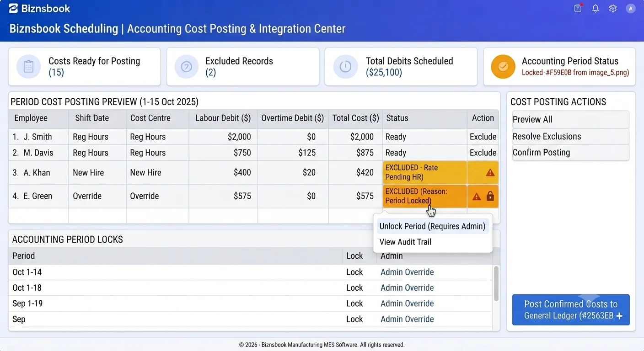Click employee name 4. E. Green
This screenshot has height=351, width=644.
(32, 196)
